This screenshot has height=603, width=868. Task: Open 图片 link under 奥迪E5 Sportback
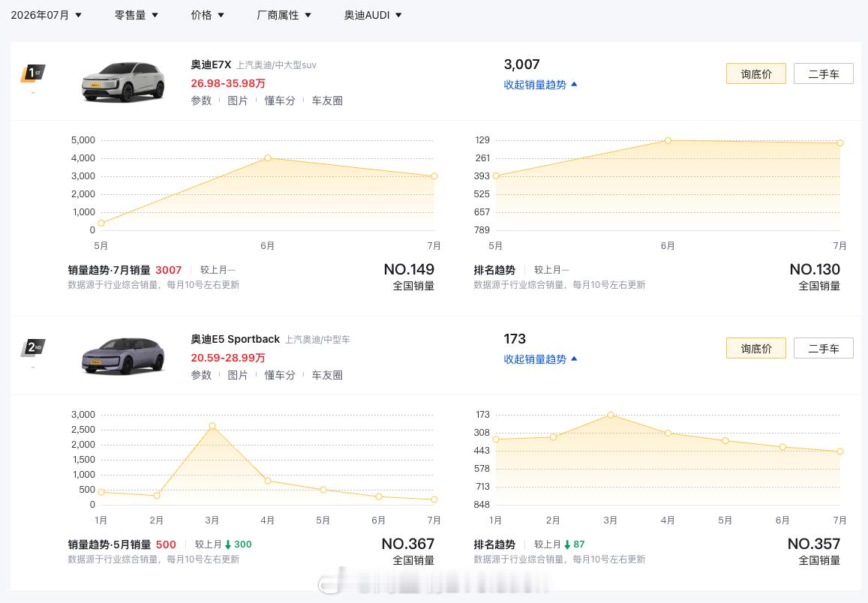tap(238, 375)
